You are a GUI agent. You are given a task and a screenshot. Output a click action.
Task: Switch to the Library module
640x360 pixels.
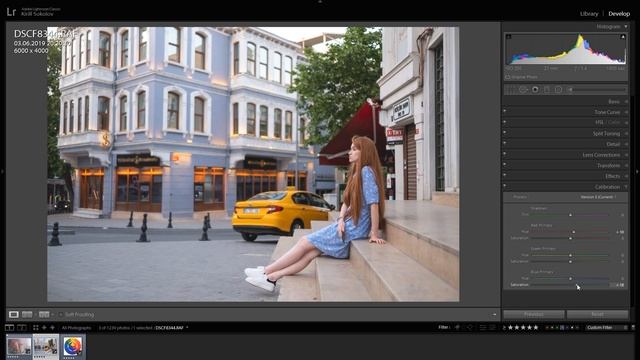[589, 13]
